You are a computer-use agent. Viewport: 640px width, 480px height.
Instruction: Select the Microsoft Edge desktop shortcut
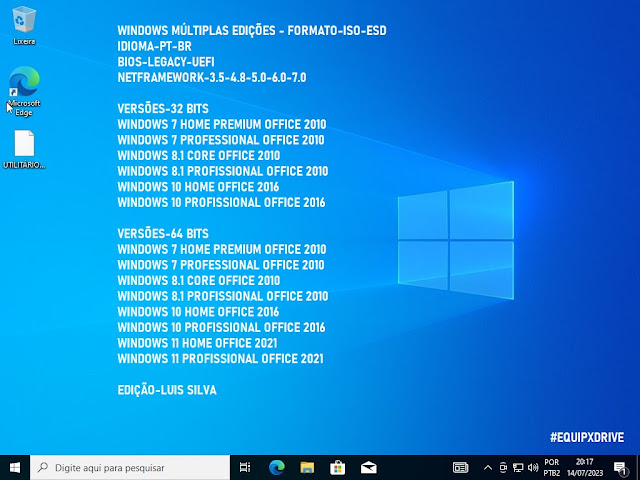pos(24,91)
